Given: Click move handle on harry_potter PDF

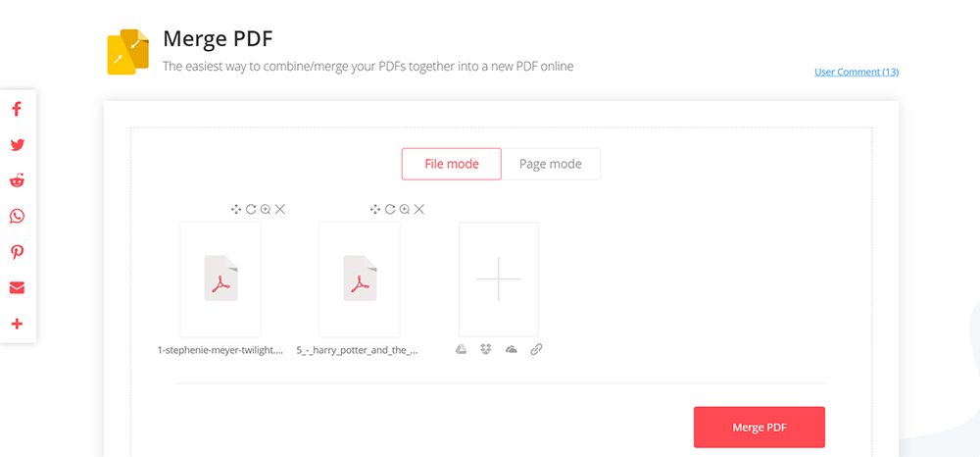Looking at the screenshot, I should 375,209.
